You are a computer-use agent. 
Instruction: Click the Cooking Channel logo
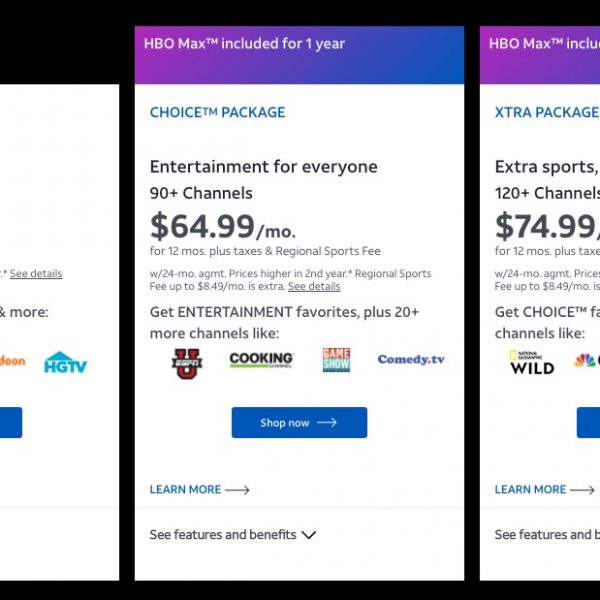261,360
